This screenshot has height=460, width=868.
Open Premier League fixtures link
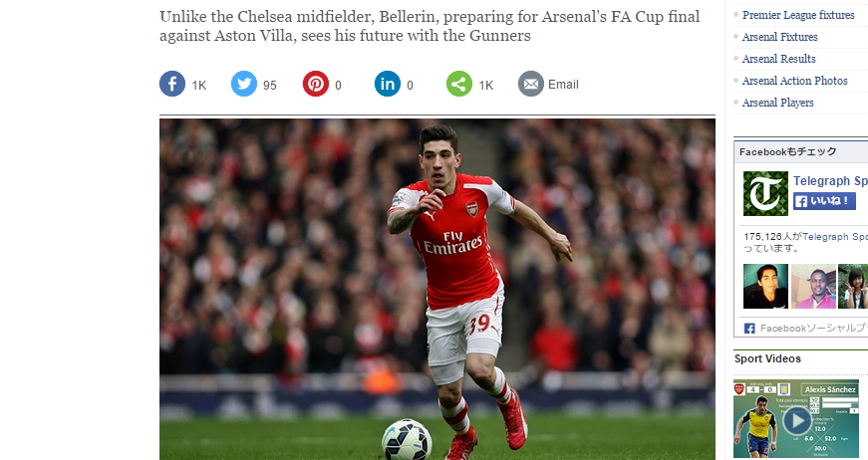(x=798, y=16)
